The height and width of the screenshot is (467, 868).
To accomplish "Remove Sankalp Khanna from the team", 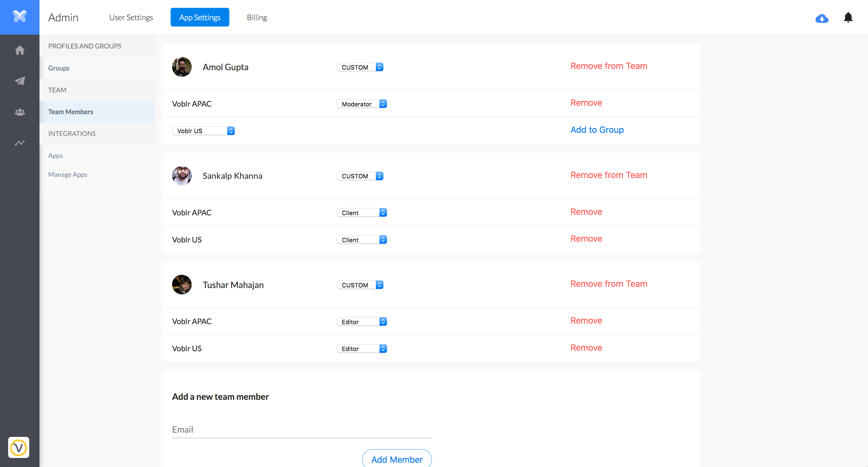I will [x=609, y=175].
